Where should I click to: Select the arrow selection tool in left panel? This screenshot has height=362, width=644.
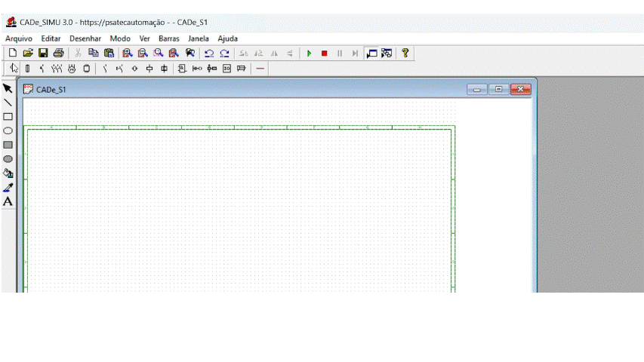click(8, 89)
